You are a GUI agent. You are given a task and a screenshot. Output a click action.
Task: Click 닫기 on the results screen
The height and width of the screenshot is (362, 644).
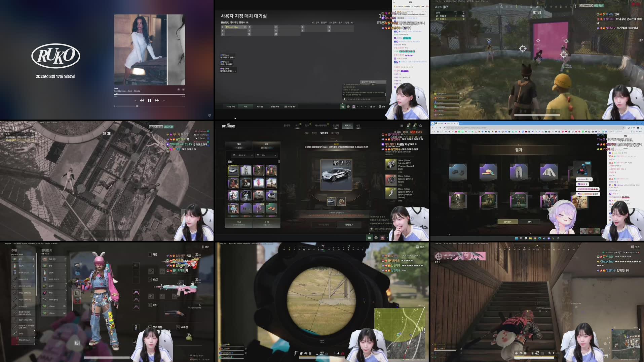click(530, 222)
